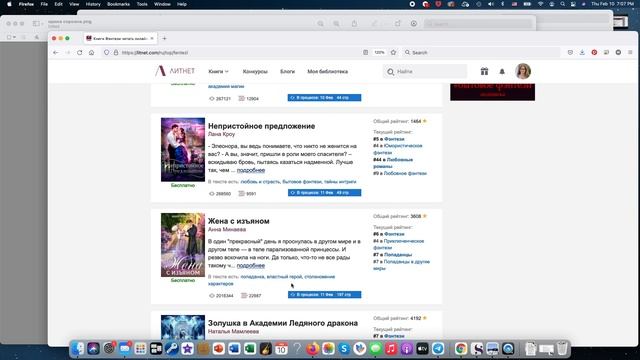640x360 pixels.
Task: Open Chrome from the dock
Action: tap(461, 349)
